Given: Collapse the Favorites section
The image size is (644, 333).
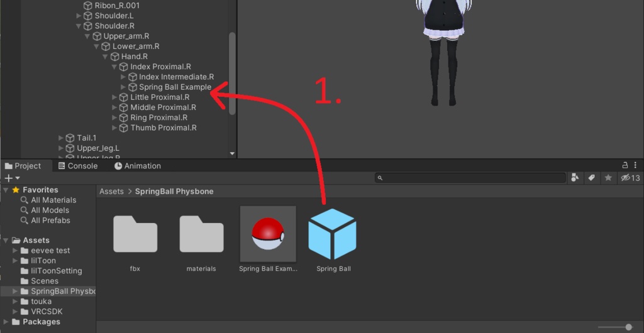Looking at the screenshot, I should click(x=6, y=190).
